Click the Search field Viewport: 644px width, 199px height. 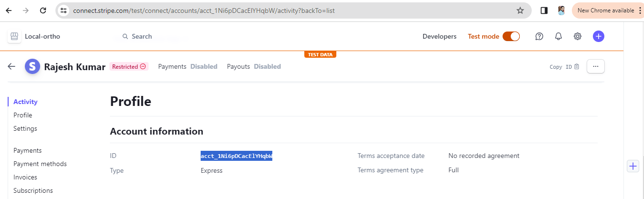(x=142, y=36)
